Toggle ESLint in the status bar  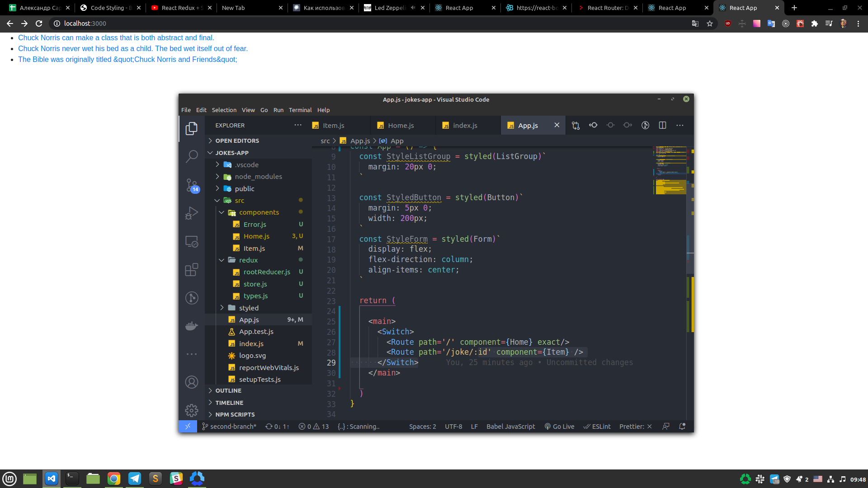[x=597, y=427]
